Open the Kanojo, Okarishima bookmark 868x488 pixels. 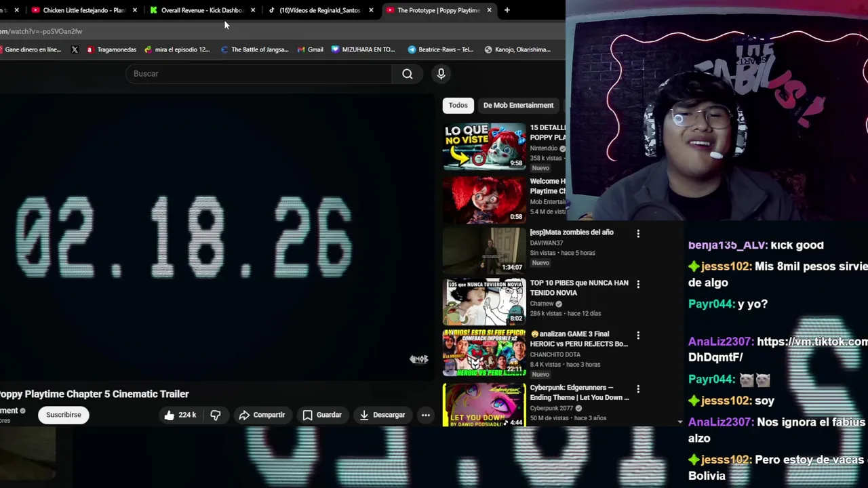pyautogui.click(x=517, y=49)
